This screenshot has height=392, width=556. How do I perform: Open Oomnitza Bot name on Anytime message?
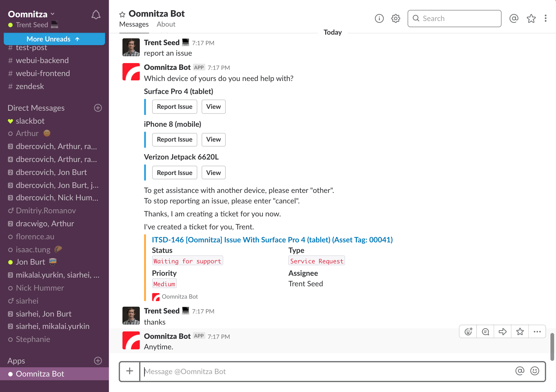click(x=167, y=336)
